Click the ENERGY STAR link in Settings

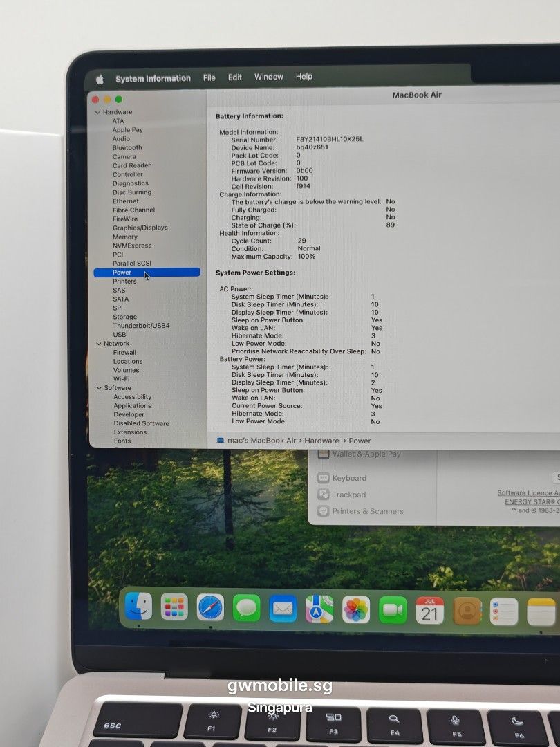[532, 501]
